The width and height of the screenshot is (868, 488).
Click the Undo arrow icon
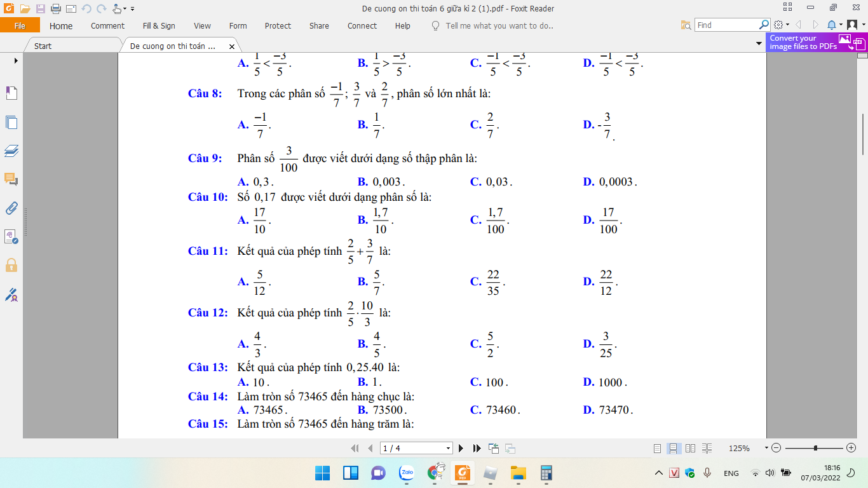coord(86,9)
